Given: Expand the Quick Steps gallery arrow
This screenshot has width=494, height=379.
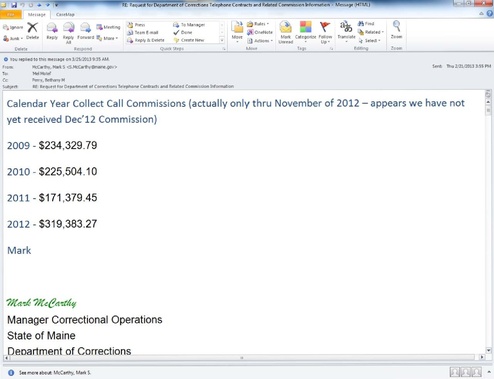Looking at the screenshot, I should (222, 40).
